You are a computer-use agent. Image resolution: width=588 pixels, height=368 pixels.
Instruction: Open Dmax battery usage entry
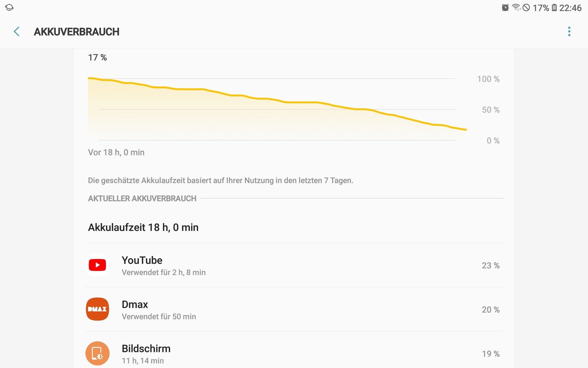coord(294,309)
